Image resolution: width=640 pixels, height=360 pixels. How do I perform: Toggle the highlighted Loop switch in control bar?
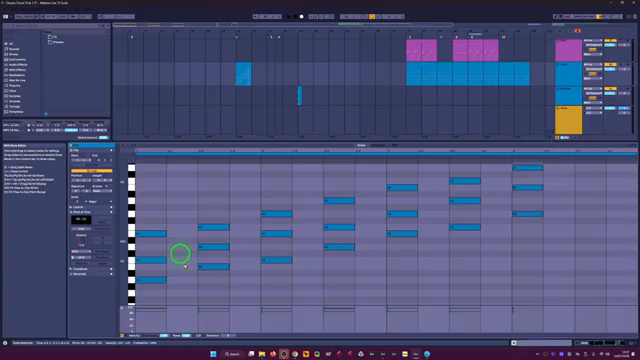[372, 17]
